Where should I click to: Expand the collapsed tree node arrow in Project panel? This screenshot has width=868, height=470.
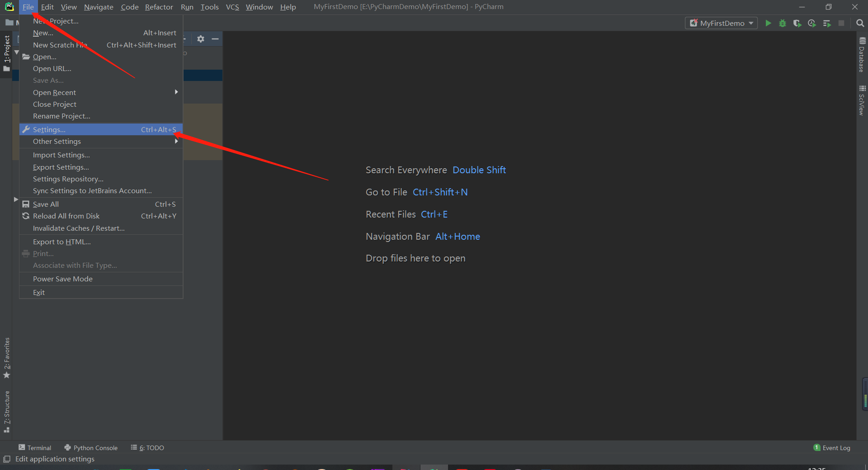16,199
